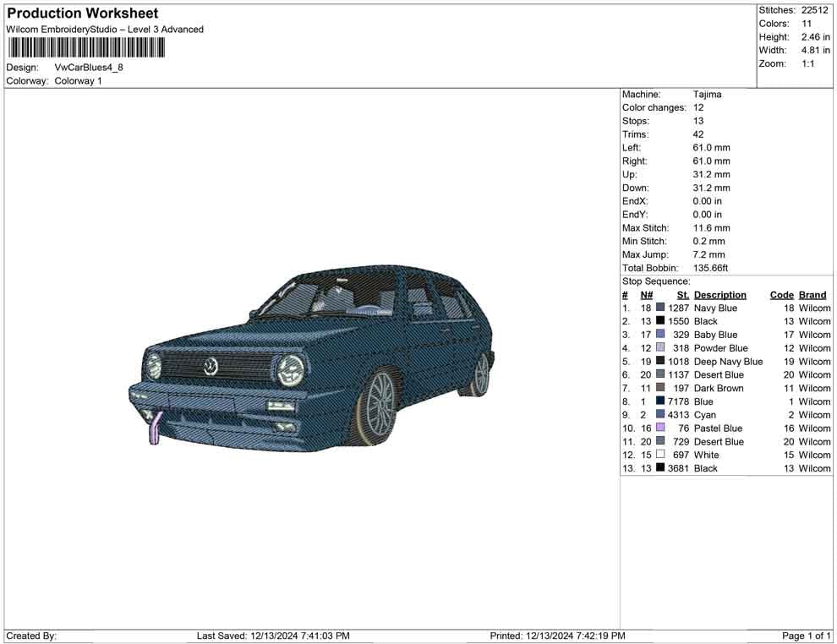Viewport: 837px width, 644px height.
Task: Click the Baby Blue color swatch
Action: 660,334
